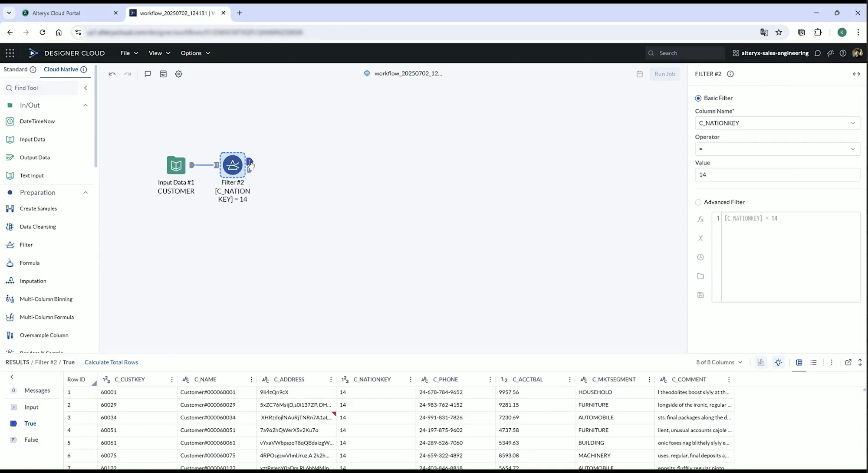Collapse the In/Out category

[x=85, y=105]
